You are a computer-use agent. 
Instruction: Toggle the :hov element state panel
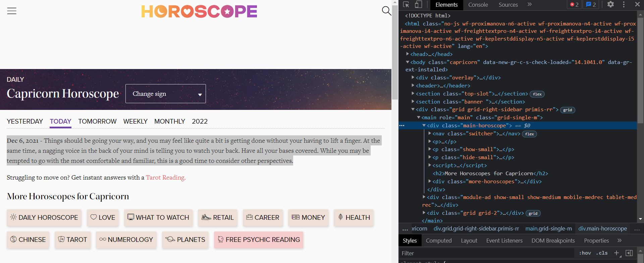(585, 253)
